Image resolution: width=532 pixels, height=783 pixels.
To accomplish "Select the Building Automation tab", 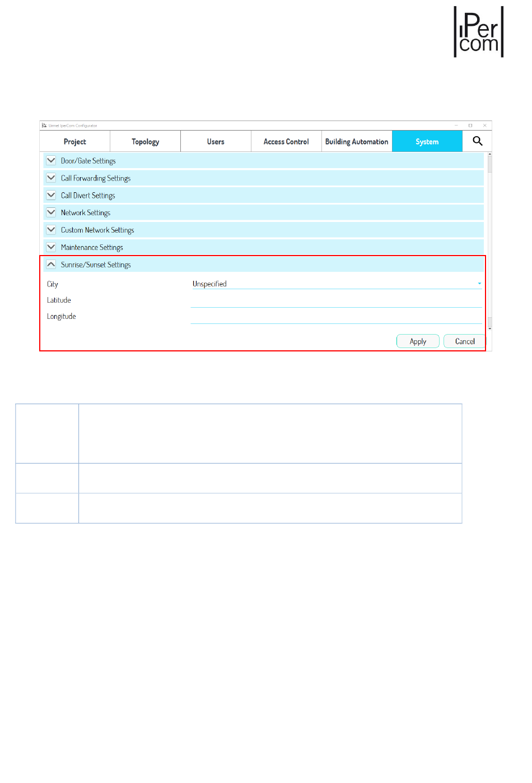I will (x=357, y=142).
